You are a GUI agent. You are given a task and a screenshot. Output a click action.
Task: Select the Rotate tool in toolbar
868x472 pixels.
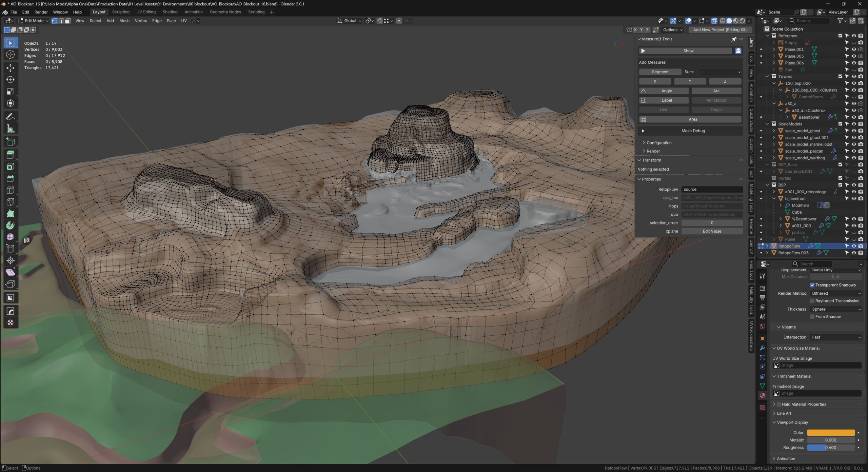[10, 80]
